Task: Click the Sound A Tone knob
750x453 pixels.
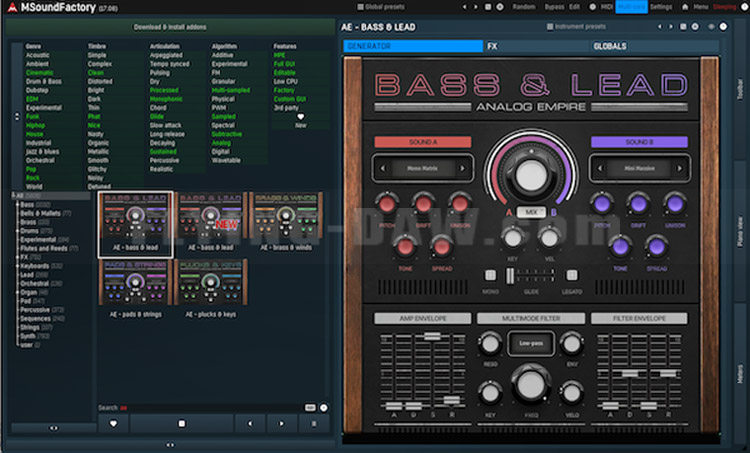Action: tap(405, 247)
